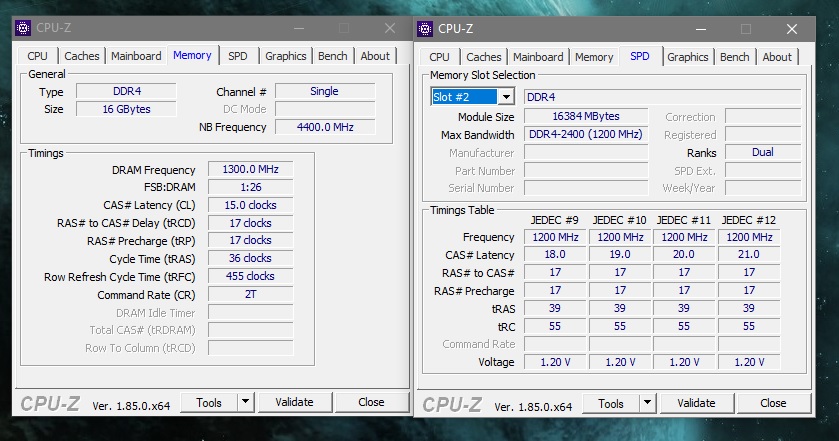Select the SPD tab in right window

point(640,56)
